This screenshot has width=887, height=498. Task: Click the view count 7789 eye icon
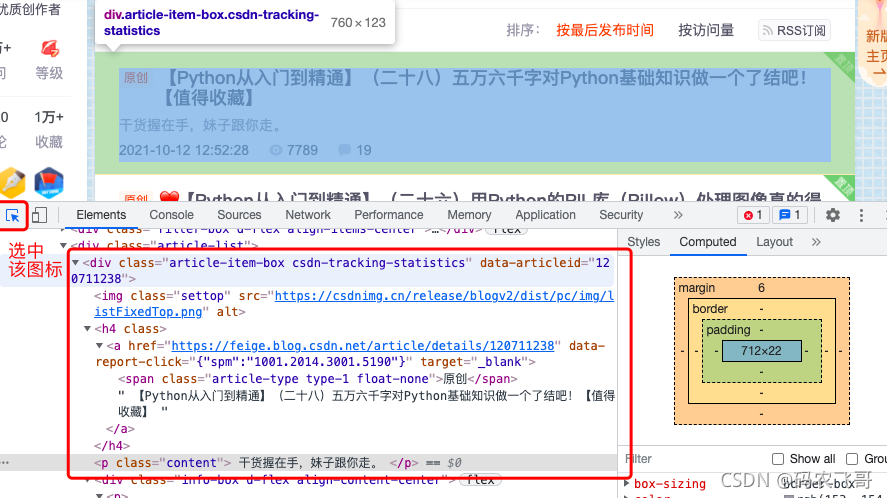pos(276,150)
